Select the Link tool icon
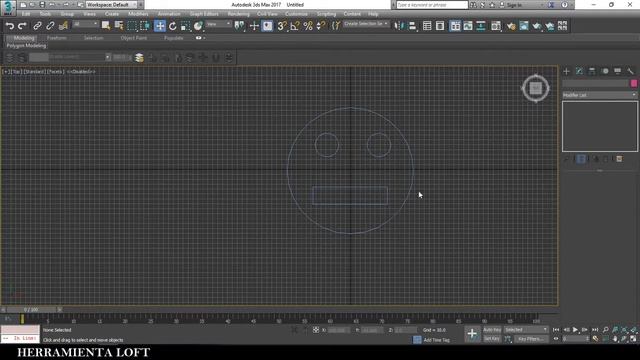Screen dimensions: 640x360 point(37,26)
